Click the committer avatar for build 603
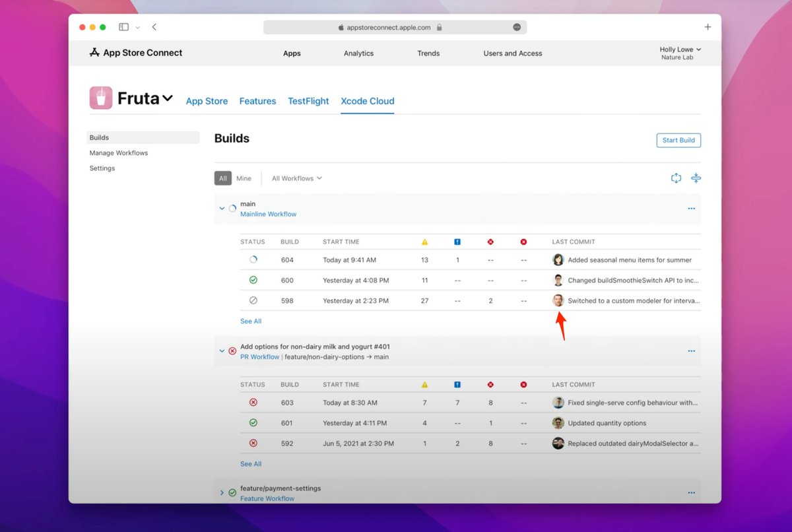Image resolution: width=792 pixels, height=532 pixels. pyautogui.click(x=558, y=403)
